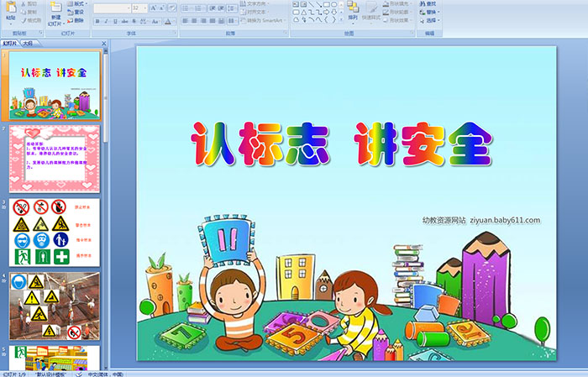Viewport: 588px width, 377px height.
Task: Open the Font group dialog launcher
Action: (175, 33)
